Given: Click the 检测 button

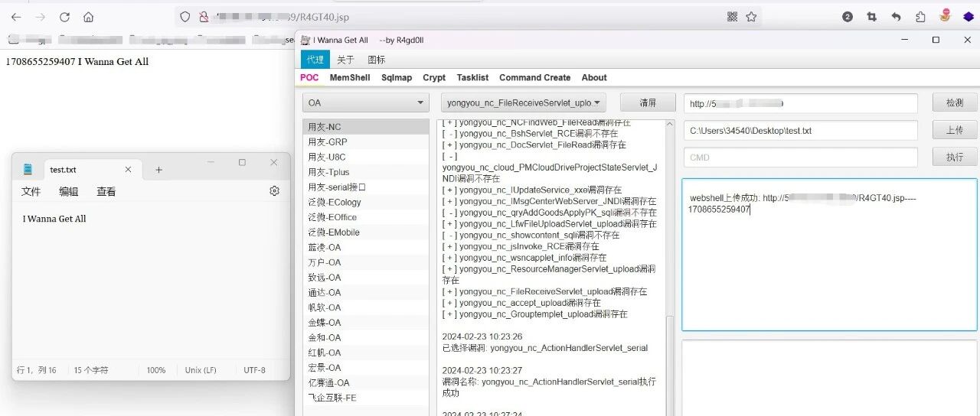Looking at the screenshot, I should point(955,102).
